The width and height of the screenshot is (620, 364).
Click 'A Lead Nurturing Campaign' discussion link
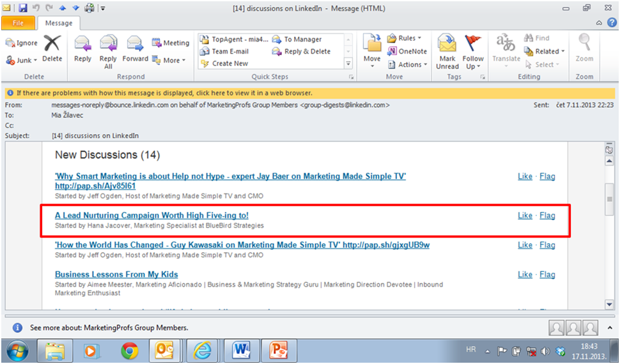point(151,215)
